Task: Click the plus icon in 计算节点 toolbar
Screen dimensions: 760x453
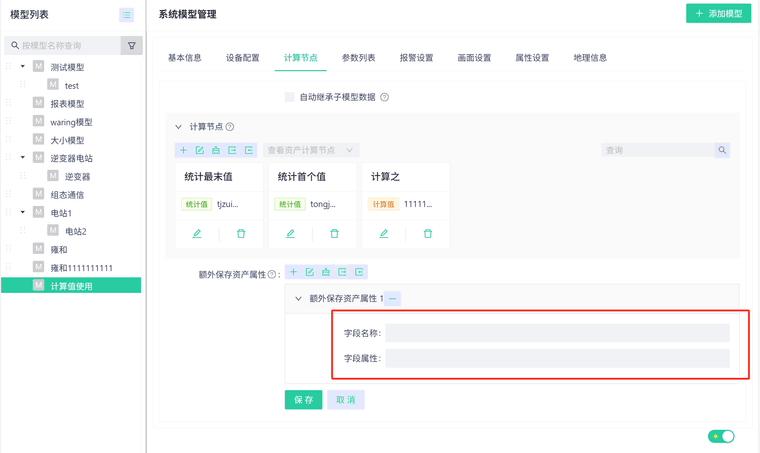Action: coord(184,150)
